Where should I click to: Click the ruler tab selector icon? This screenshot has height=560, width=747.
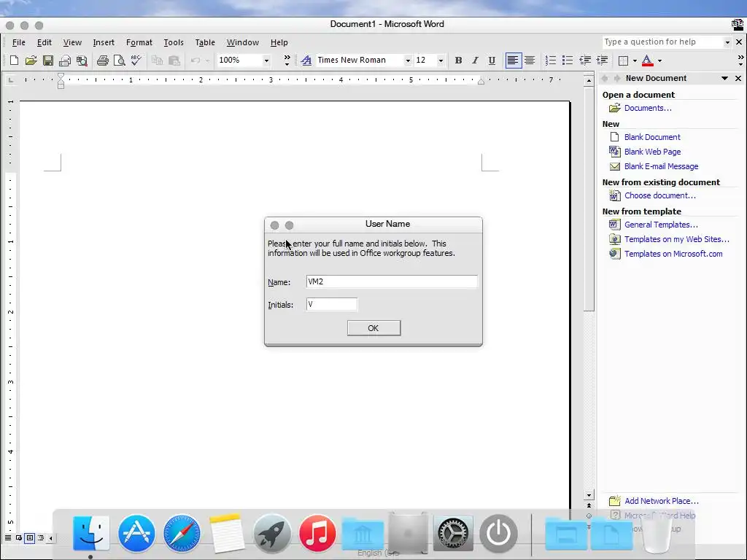(x=10, y=80)
